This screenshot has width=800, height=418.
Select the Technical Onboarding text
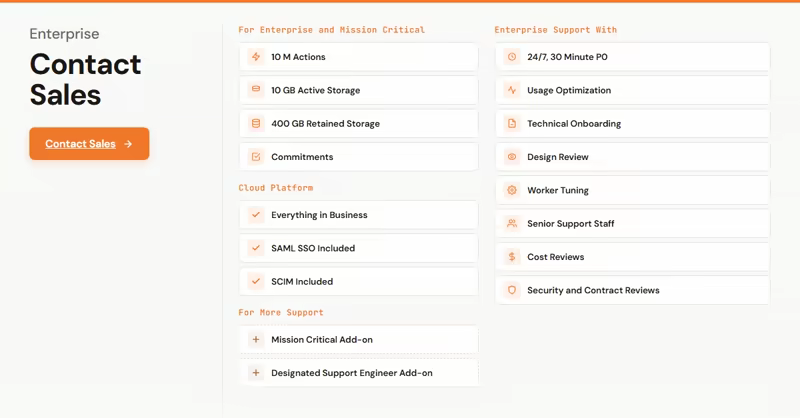click(x=574, y=124)
